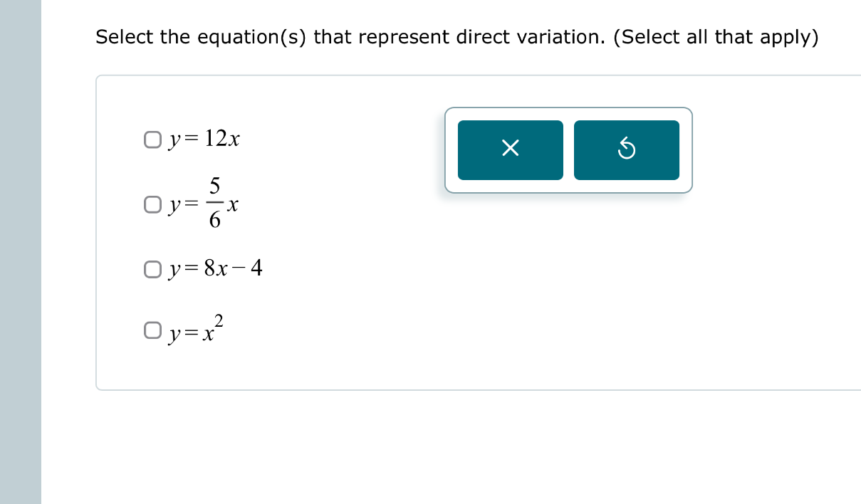Screen dimensions: 861x504
Task: Toggle the last checkbox in the list
Action: click(152, 328)
